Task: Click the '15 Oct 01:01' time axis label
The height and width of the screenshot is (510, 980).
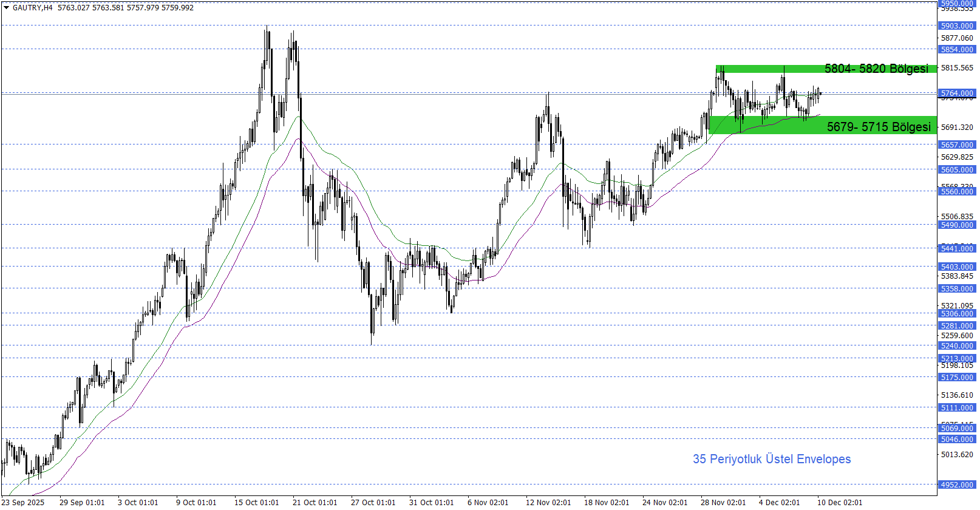Action: (257, 502)
